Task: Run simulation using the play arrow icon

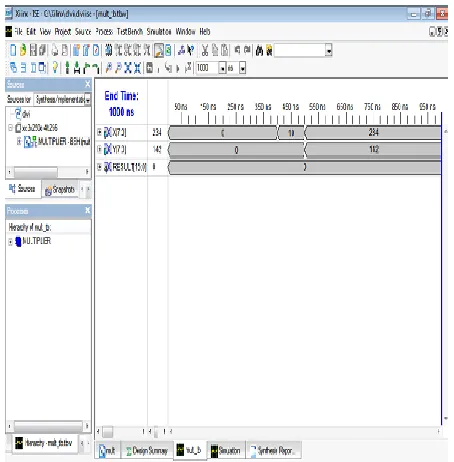Action: point(178,68)
